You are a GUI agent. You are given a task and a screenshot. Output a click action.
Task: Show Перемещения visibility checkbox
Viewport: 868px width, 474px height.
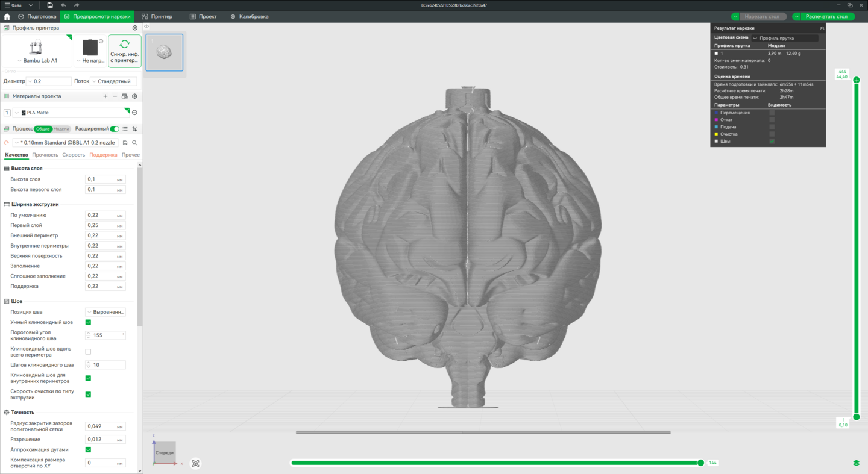point(772,113)
